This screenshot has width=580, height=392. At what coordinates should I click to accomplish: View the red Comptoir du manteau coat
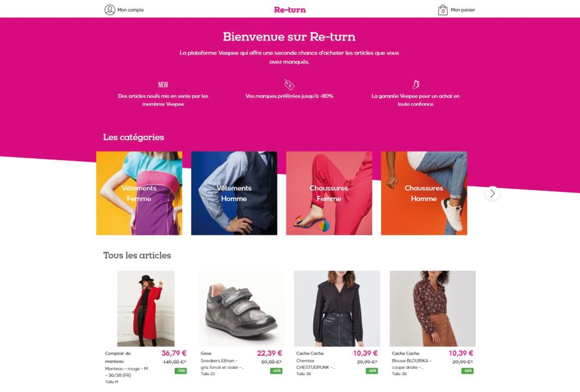(146, 308)
